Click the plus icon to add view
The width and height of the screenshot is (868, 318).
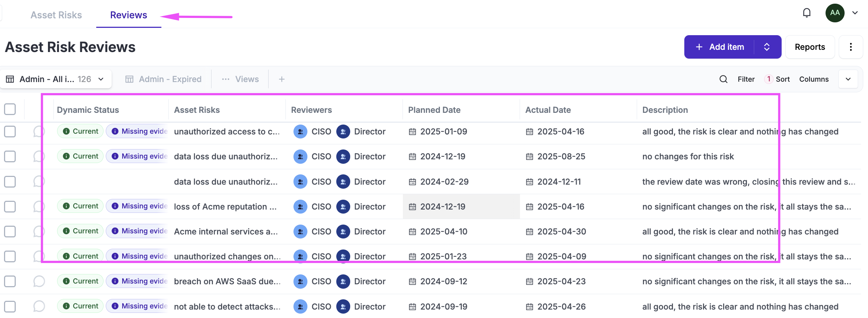(281, 79)
